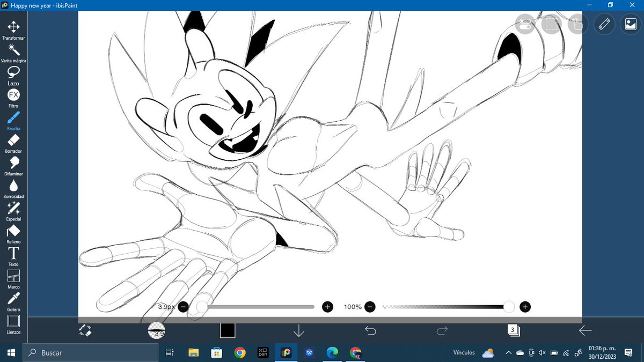Select the Especial tool
This screenshot has height=362, width=644.
click(13, 211)
